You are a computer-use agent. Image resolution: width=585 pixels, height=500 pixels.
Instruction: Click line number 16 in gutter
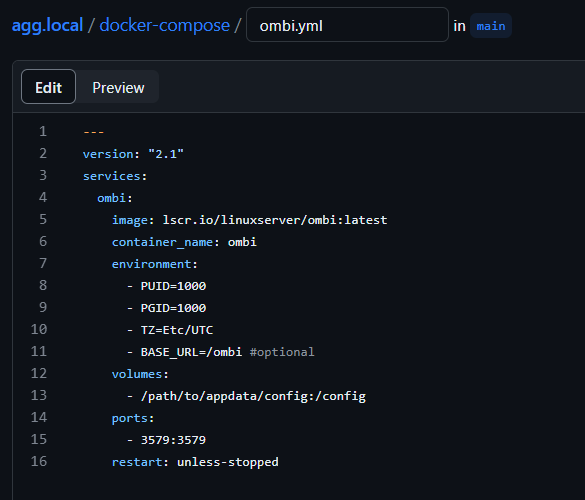tap(39, 461)
